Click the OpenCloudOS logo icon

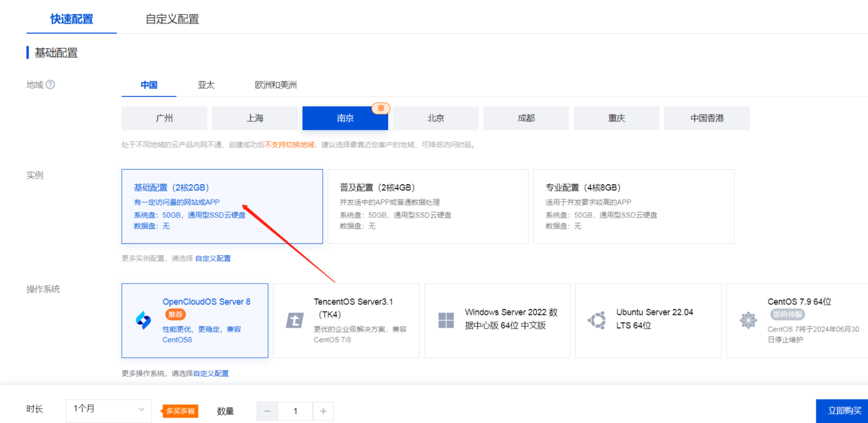click(x=144, y=321)
